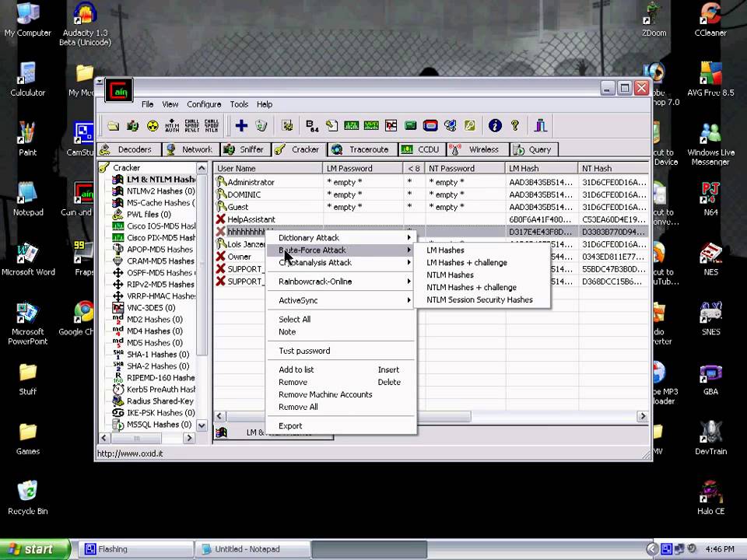Sort by the NT Hash column header
The width and height of the screenshot is (747, 560).
coord(612,168)
